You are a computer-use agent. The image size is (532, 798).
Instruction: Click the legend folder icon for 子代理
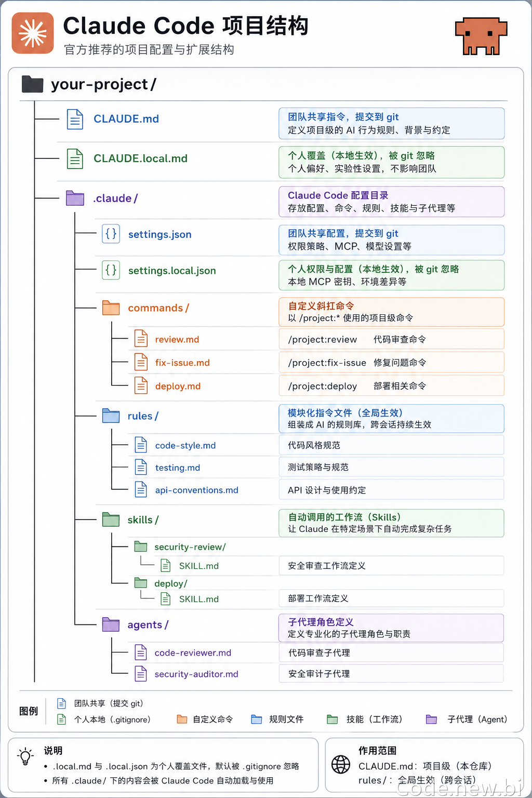click(431, 720)
